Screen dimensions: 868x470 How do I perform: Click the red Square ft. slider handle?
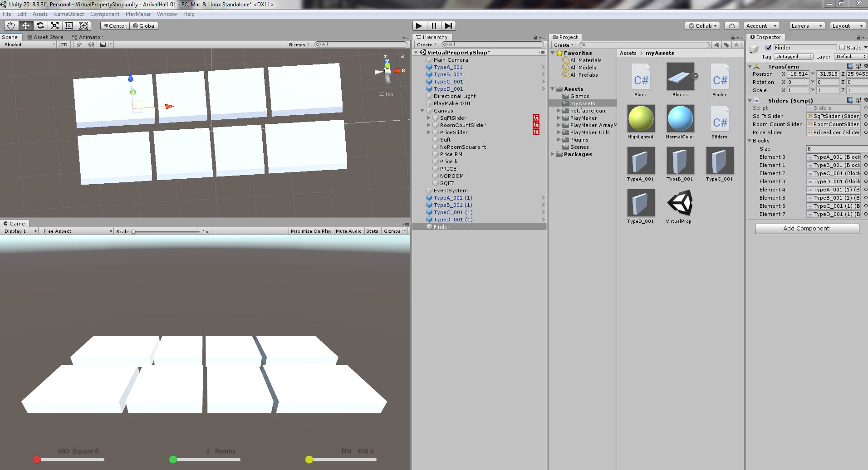(37, 460)
